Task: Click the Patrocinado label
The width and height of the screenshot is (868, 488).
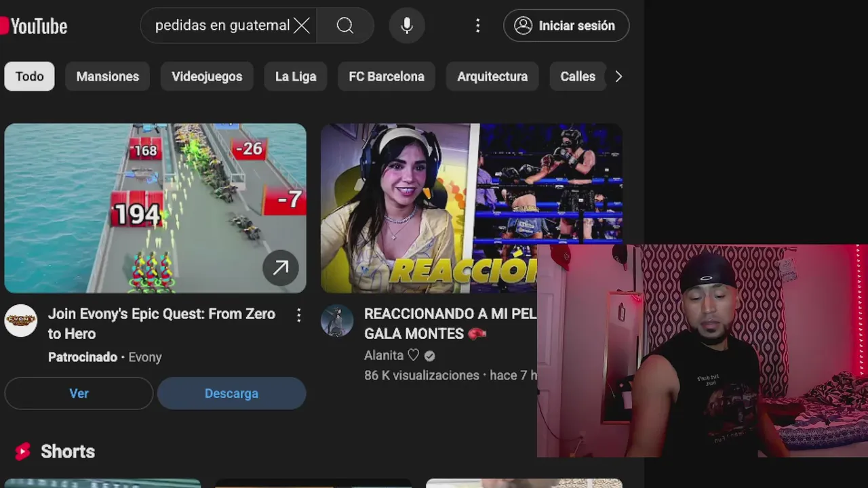Action: (83, 357)
